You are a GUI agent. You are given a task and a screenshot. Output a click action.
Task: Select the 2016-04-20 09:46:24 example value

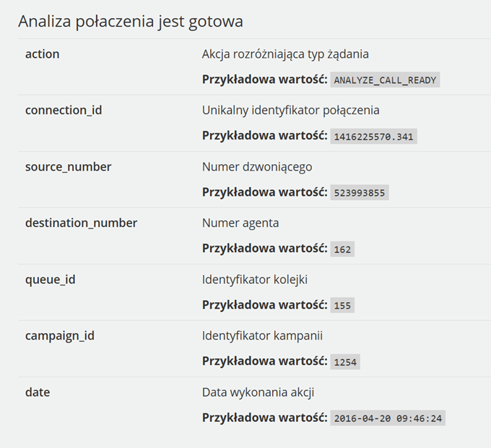click(x=388, y=418)
